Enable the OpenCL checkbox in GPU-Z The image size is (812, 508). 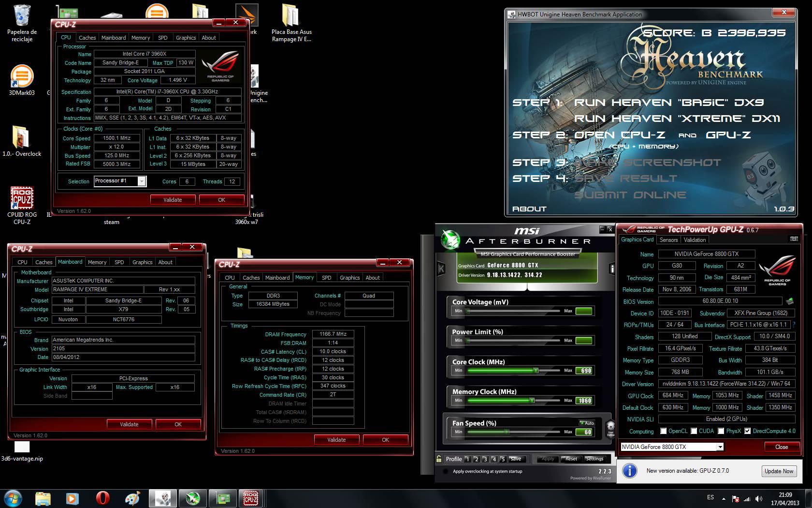664,431
